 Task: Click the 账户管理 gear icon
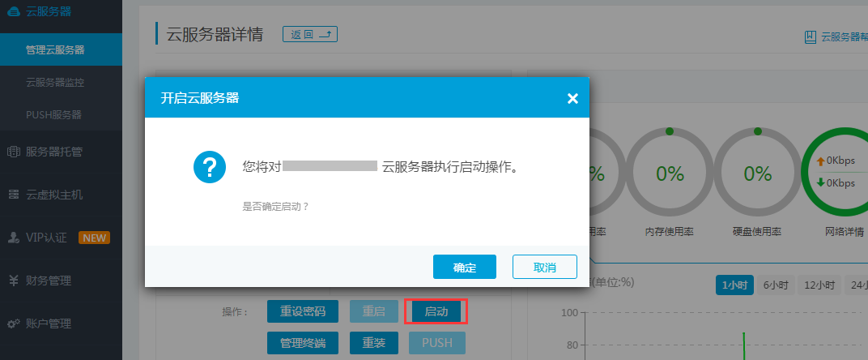14,324
